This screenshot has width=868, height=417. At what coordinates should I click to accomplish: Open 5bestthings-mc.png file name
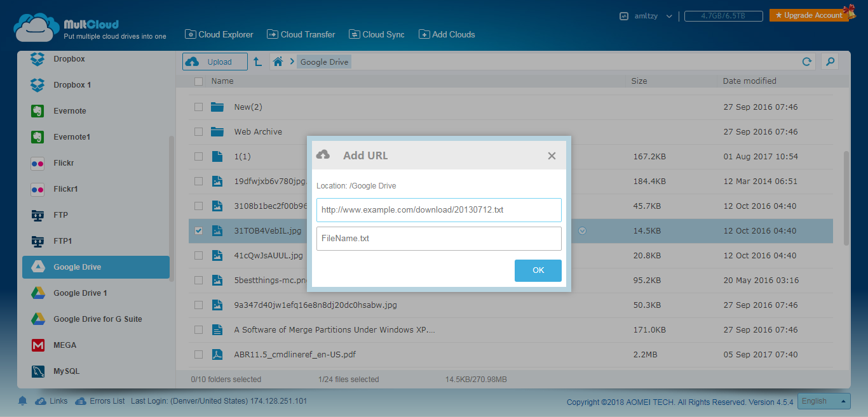[271, 280]
